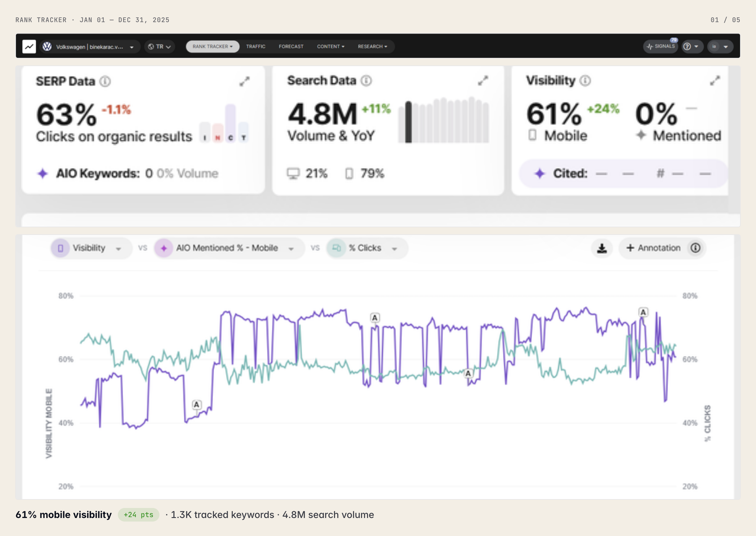Click the SERP Data info icon
The height and width of the screenshot is (536, 756).
click(105, 81)
